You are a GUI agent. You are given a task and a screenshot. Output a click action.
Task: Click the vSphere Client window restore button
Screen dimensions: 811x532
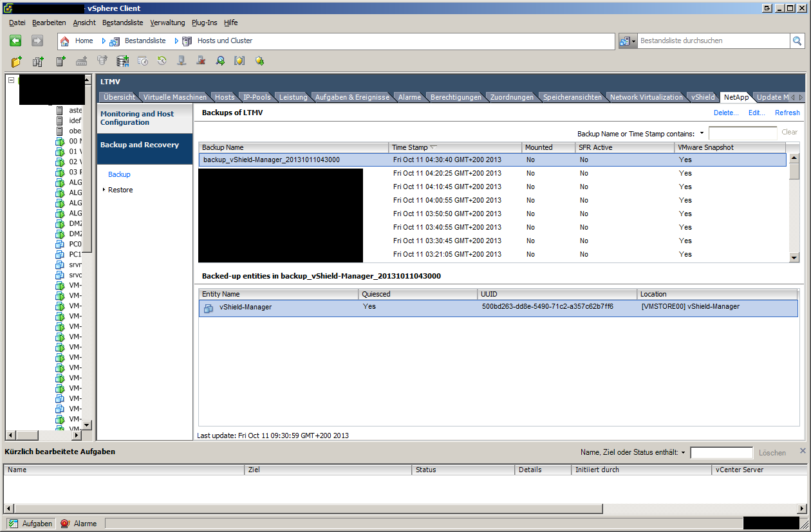[x=790, y=8]
